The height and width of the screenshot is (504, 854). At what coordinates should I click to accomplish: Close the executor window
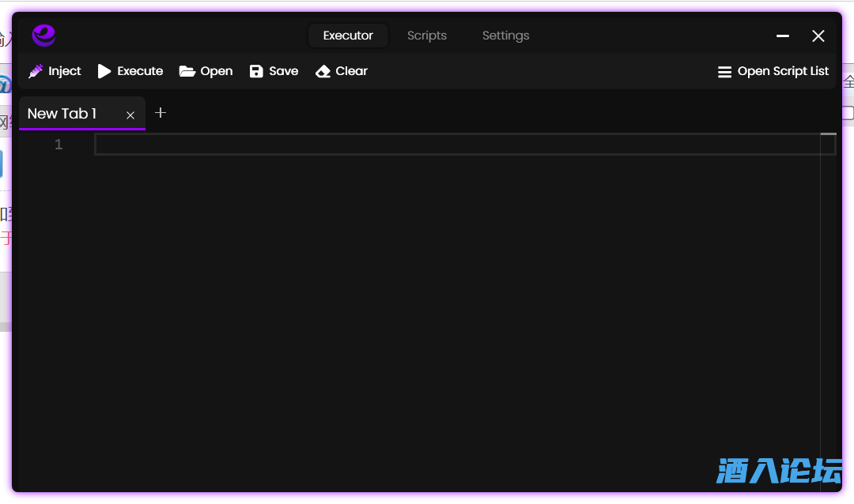click(818, 36)
